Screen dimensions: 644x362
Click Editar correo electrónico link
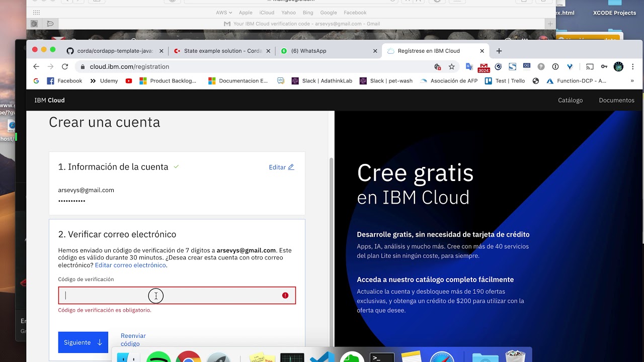(130, 265)
